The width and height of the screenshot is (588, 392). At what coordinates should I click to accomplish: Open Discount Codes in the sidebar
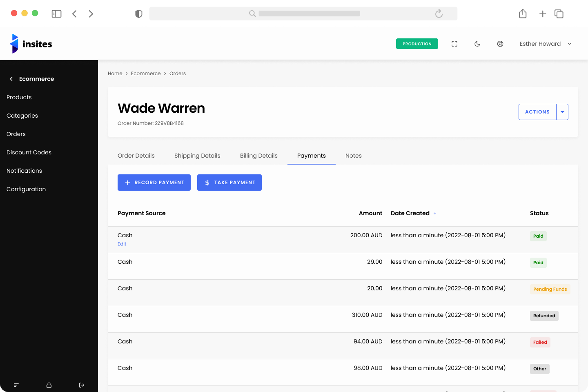[x=29, y=152]
